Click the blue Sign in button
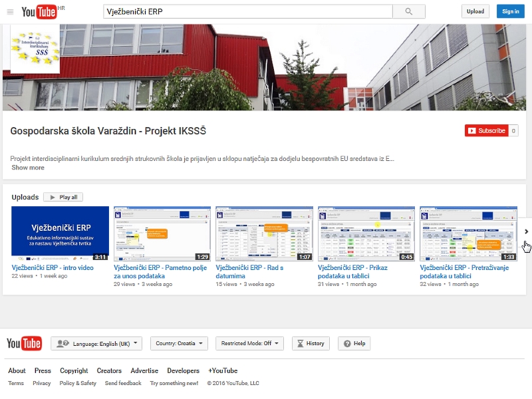The height and width of the screenshot is (399, 532). (510, 11)
